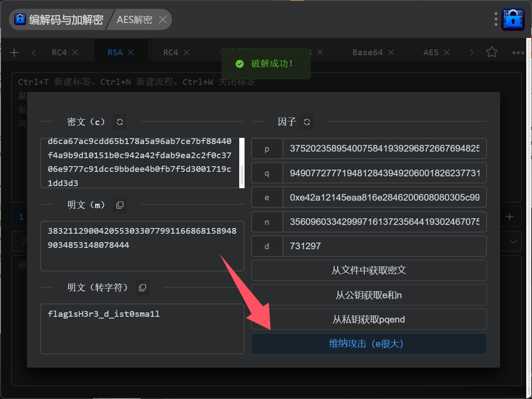Click the 密文（c） label

pyautogui.click(x=86, y=122)
